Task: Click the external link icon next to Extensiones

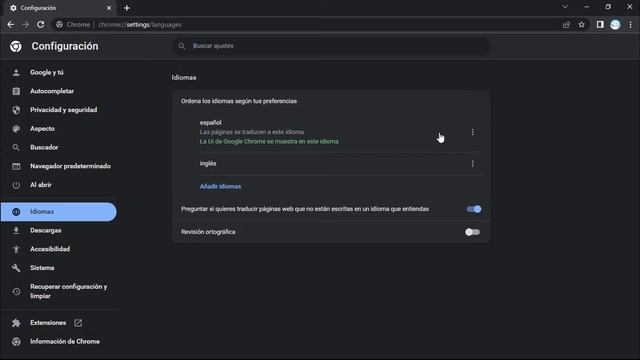Action: pos(78,323)
